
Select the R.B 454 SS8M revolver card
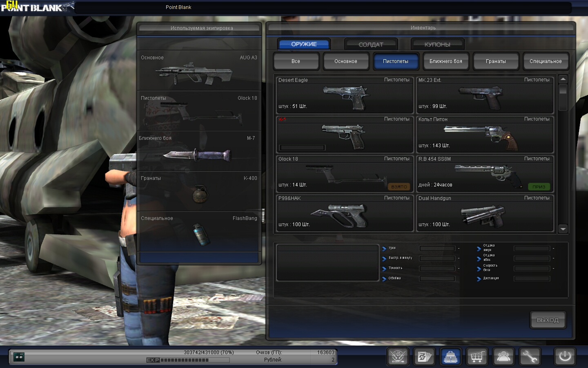click(x=485, y=174)
